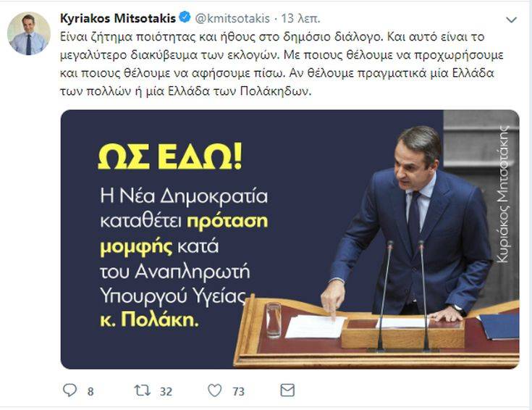Open the attached ΩΣ ΕΔΩ! image
532x410 pixels.
pyautogui.click(x=290, y=239)
